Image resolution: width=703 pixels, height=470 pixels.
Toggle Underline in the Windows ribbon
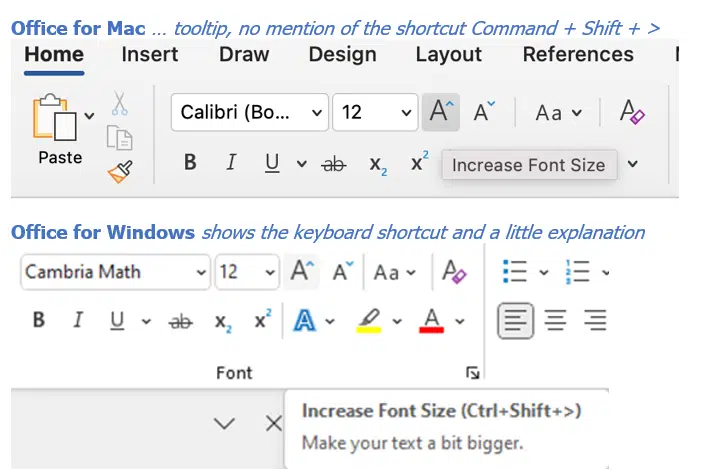(117, 321)
